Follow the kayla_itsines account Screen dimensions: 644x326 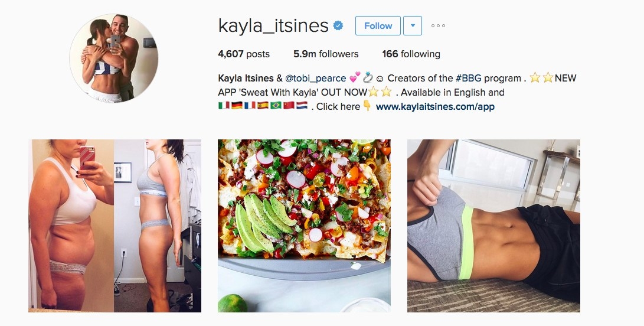378,26
